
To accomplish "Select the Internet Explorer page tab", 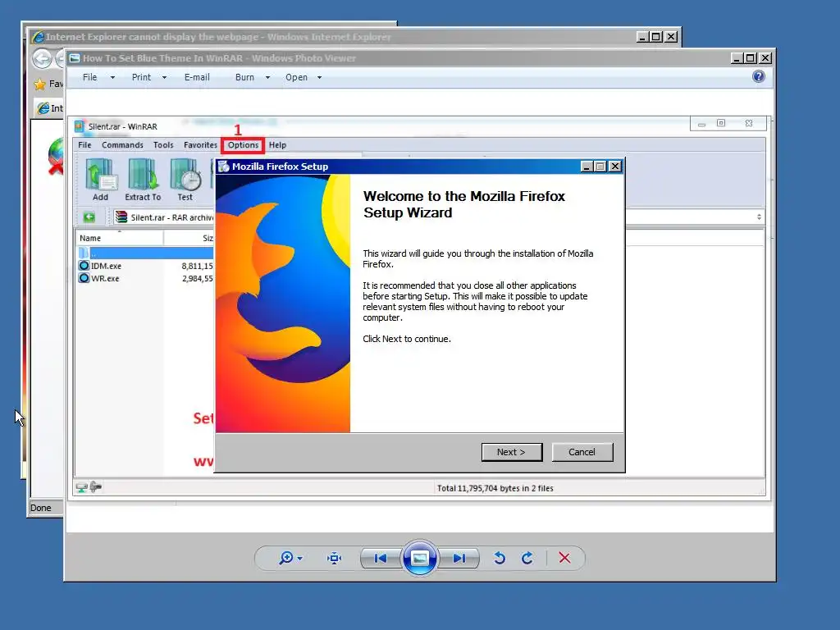I will point(49,108).
